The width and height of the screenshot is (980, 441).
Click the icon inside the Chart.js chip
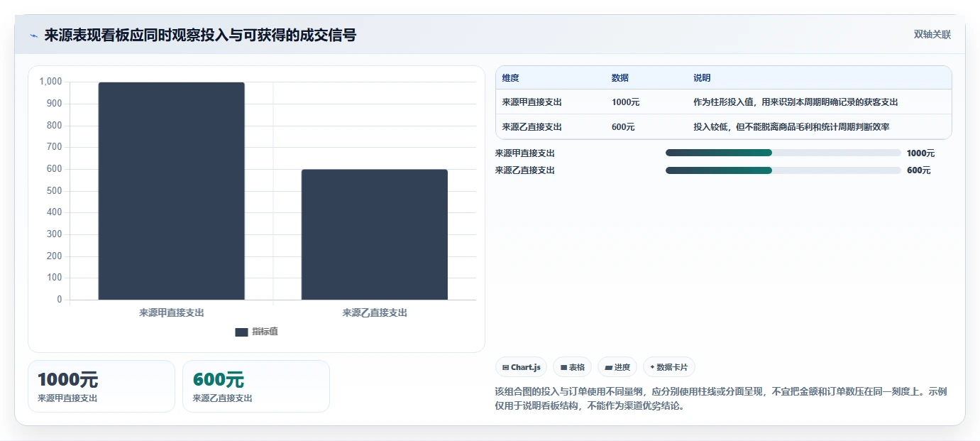[505, 367]
